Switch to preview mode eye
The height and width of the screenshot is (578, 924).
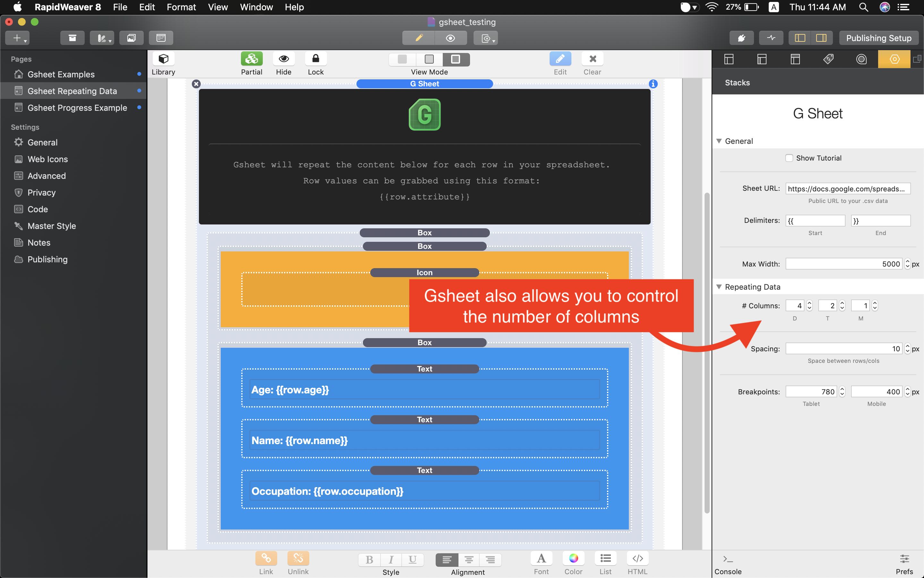(x=450, y=38)
